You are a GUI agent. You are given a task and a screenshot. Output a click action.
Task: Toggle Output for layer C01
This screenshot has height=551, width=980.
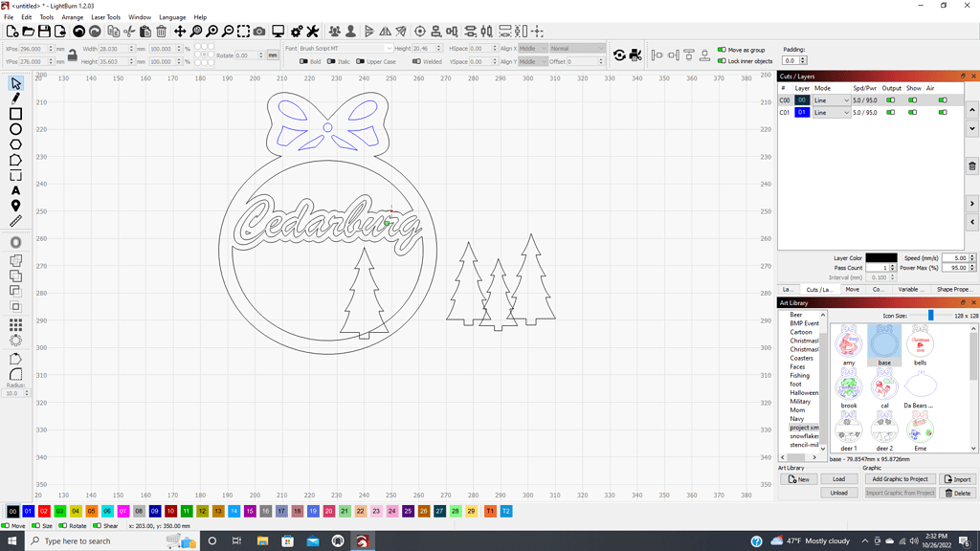[x=890, y=112]
